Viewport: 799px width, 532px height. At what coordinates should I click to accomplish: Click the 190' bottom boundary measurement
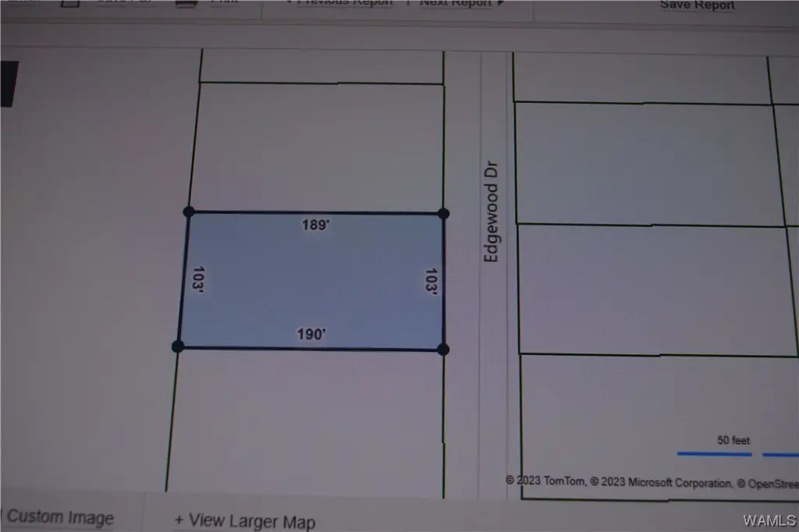311,334
